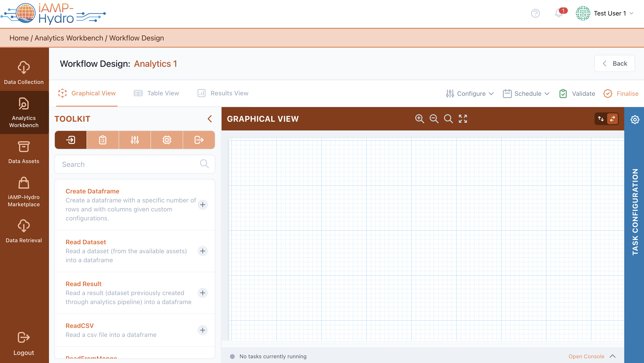Screen dimensions: 644x363
Task: Select the sliders toolkit category icon
Action: tap(135, 140)
